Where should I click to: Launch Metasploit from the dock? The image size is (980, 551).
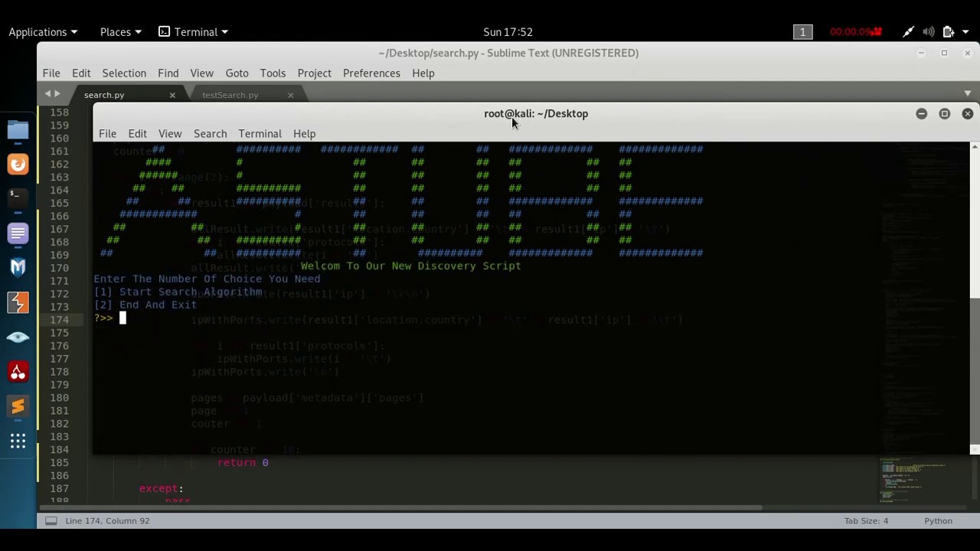coord(18,267)
